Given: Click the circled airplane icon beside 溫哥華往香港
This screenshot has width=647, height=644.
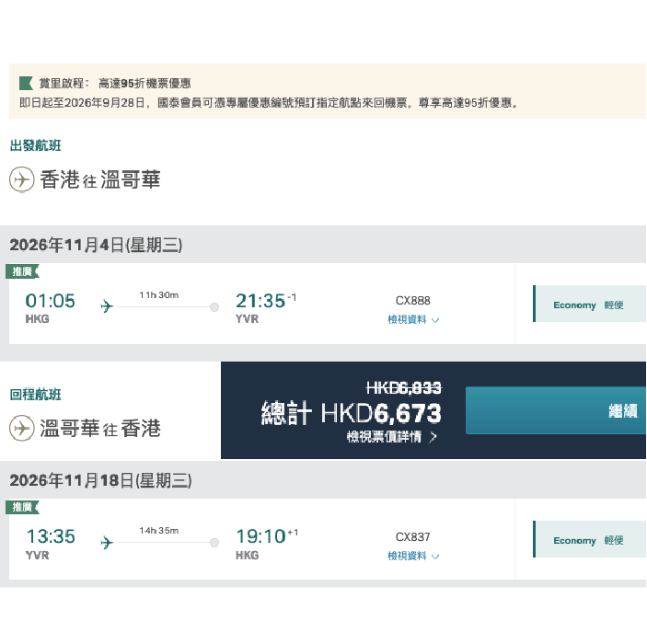Looking at the screenshot, I should (22, 428).
